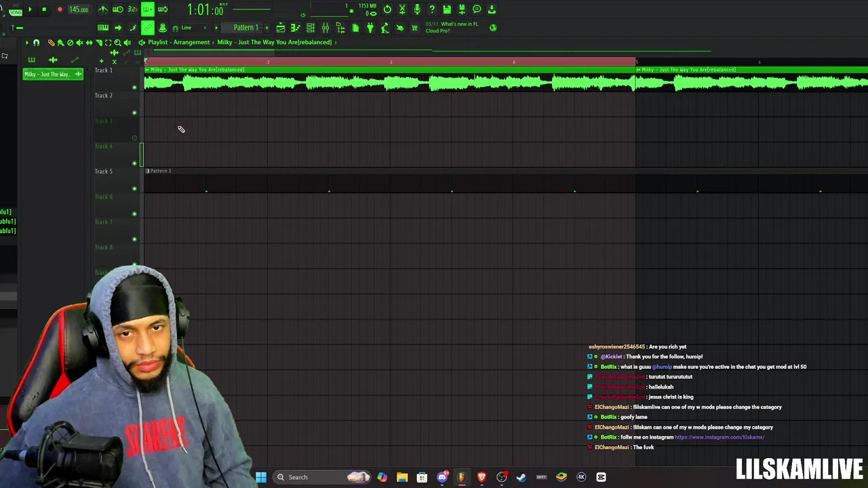Click 'Milky - Just The Way You Are[rebalanced]' breadcrumb
This screenshot has height=488, width=868.
tap(274, 42)
